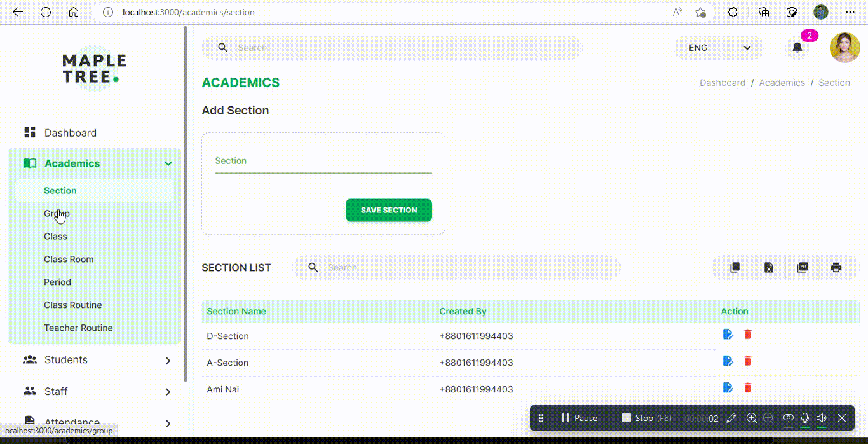Edit the A-Section row
The height and width of the screenshot is (444, 868).
(x=728, y=361)
